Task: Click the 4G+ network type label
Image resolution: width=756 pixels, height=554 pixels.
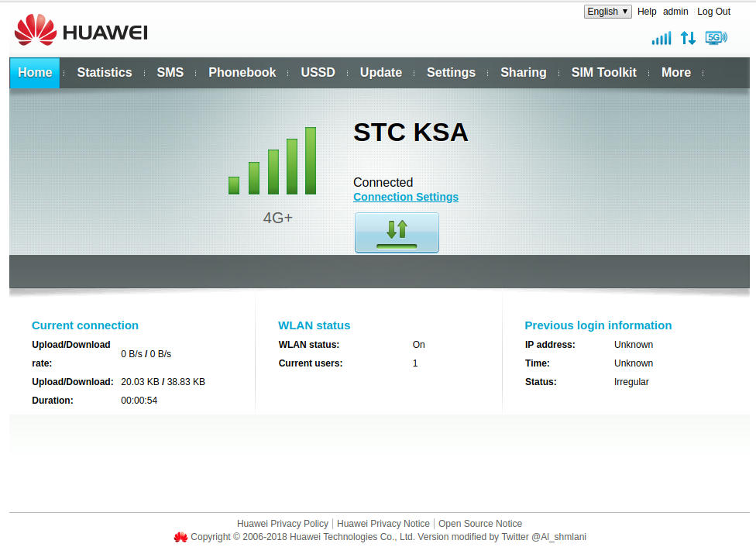Action: [278, 218]
